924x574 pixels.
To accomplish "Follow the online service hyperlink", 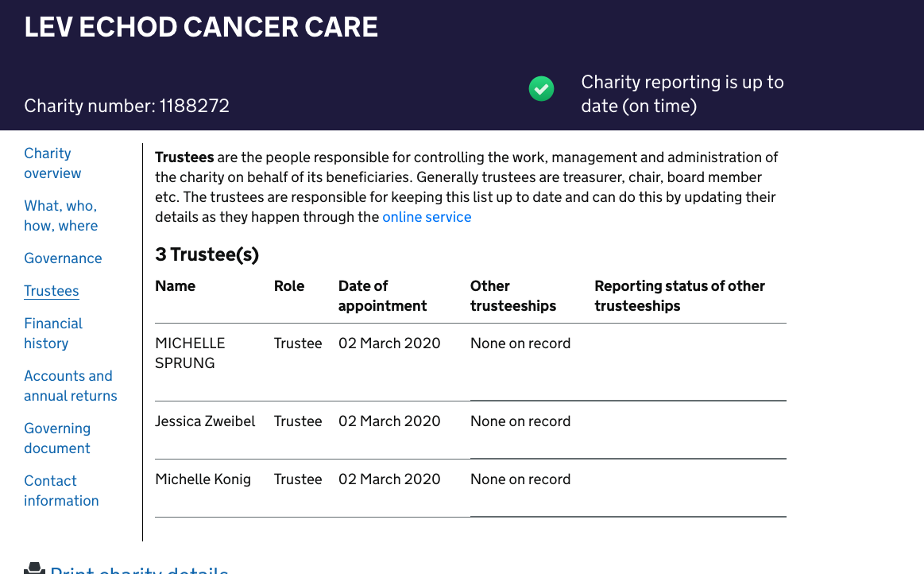I will pos(427,217).
